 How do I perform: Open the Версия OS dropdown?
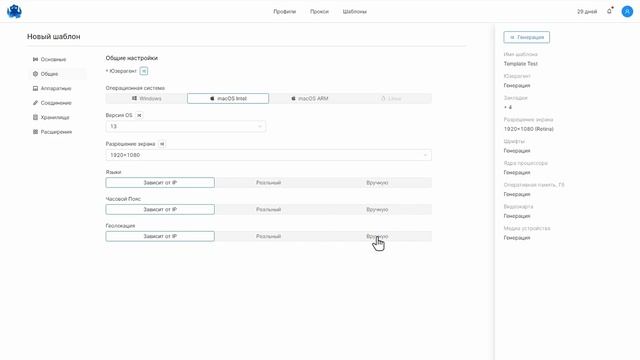coord(186,127)
